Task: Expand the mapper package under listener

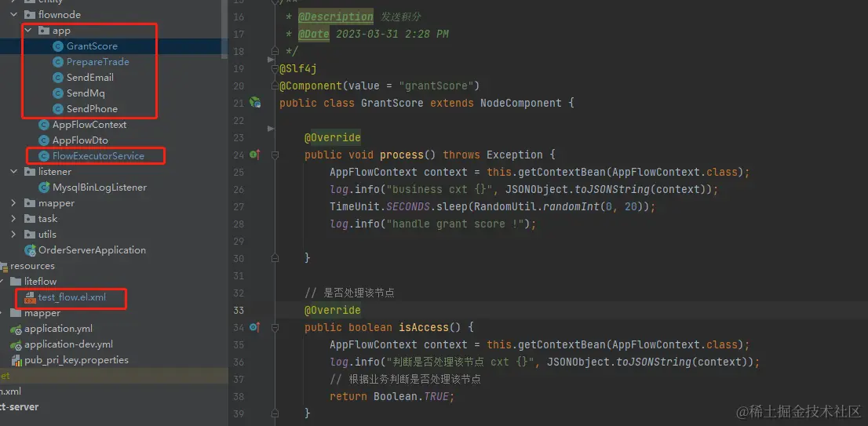Action: 14,203
